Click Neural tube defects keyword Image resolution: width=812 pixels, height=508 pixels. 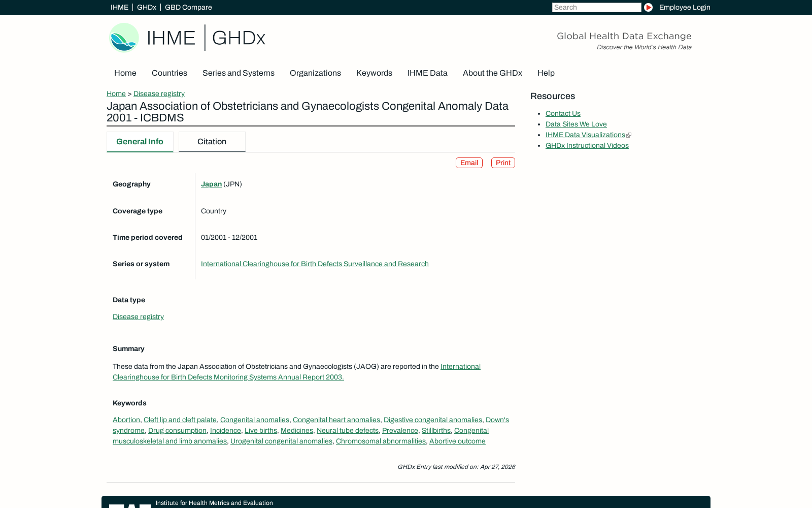pyautogui.click(x=348, y=430)
